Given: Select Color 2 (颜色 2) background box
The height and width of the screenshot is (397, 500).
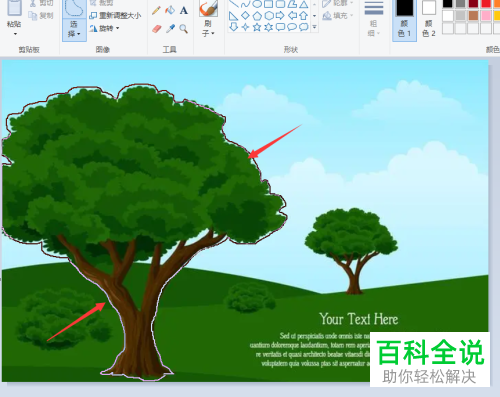Looking at the screenshot, I should pyautogui.click(x=429, y=19).
